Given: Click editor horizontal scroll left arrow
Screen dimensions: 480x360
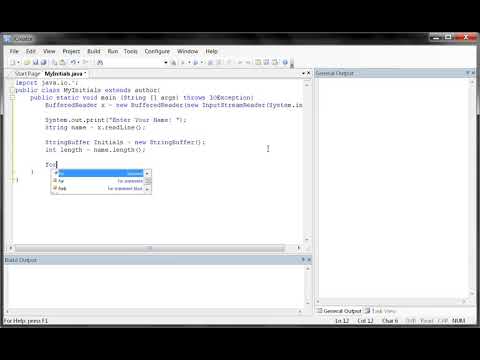Looking at the screenshot, I should [11, 248].
